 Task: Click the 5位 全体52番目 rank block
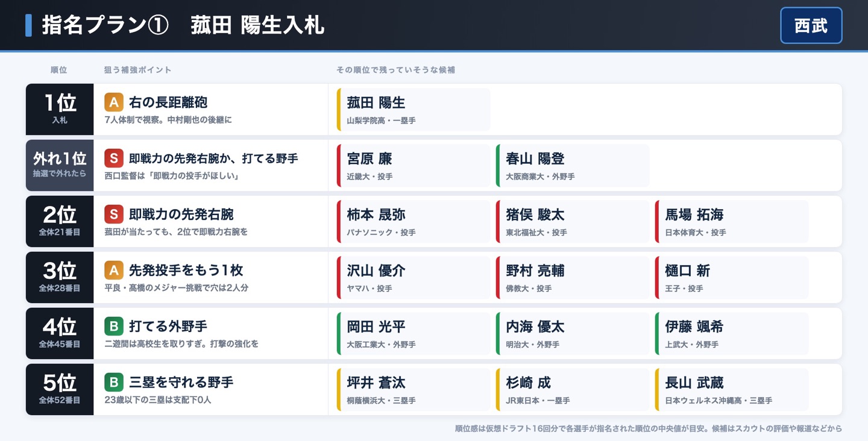pos(60,390)
